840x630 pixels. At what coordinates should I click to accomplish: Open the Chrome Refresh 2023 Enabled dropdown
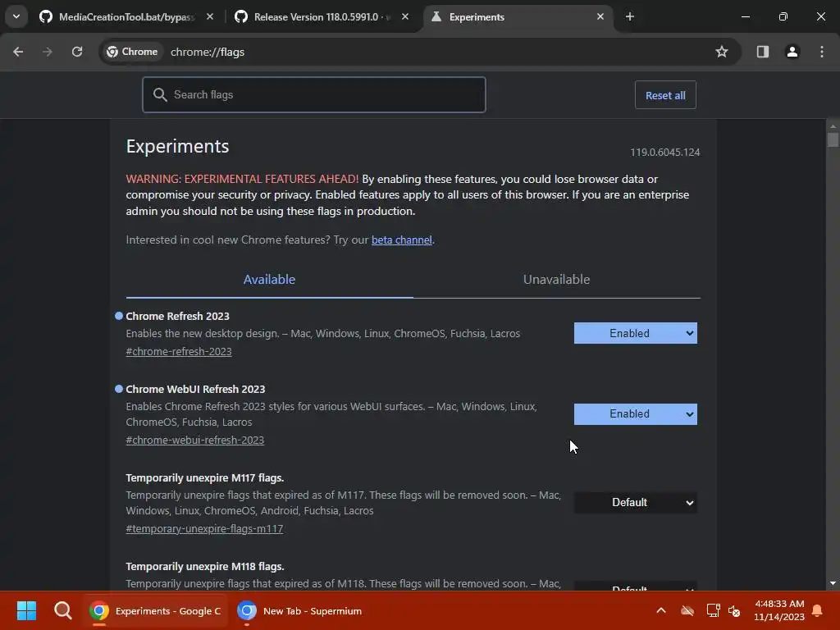coord(636,333)
